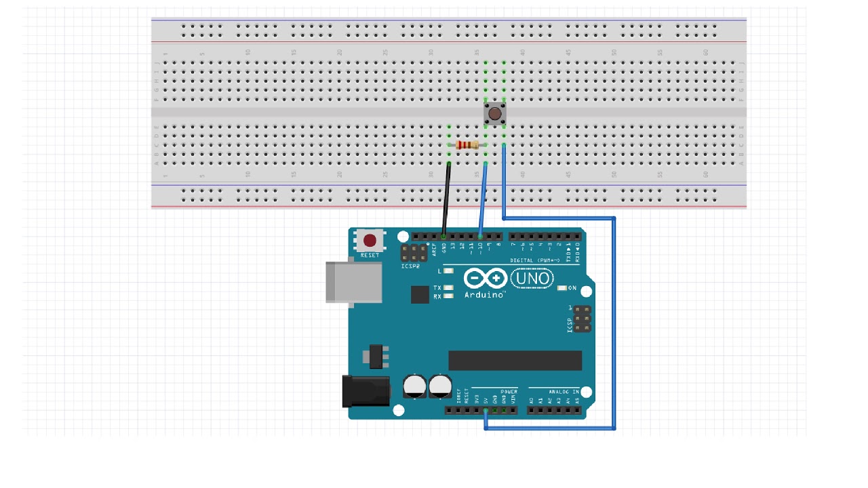868x488 pixels.
Task: Click the 'Arduino' text under the logo
Action: [485, 295]
